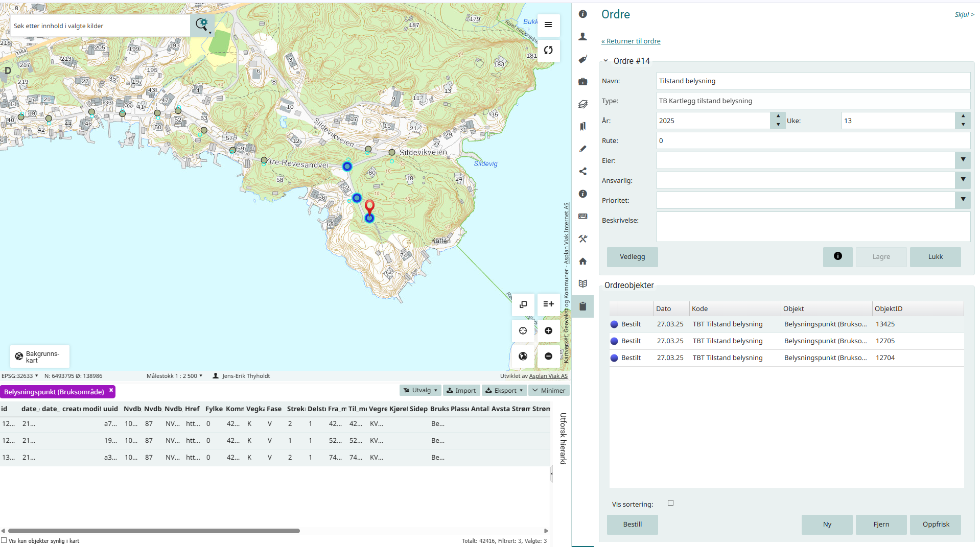980x547 pixels.
Task: Click the map refresh arrows icon
Action: pos(548,50)
